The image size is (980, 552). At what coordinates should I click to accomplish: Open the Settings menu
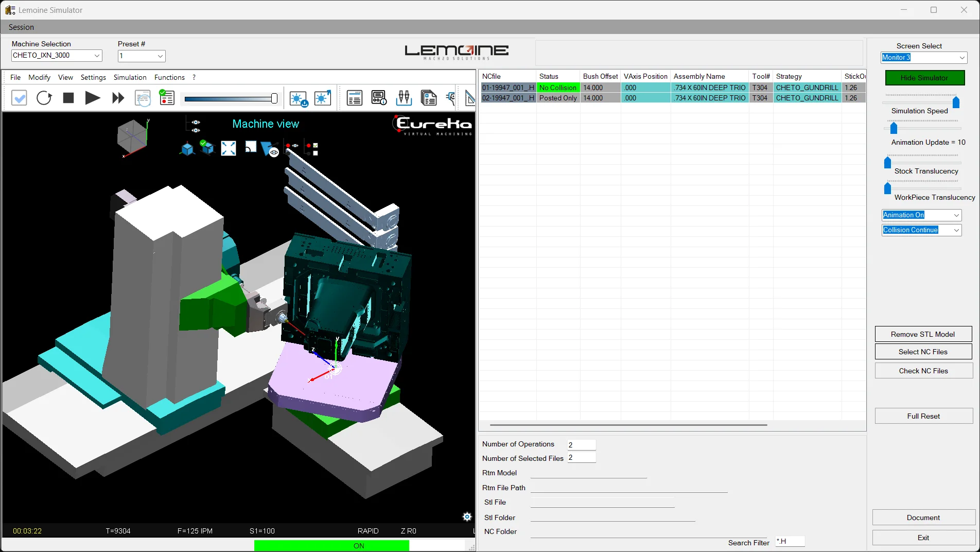(93, 77)
